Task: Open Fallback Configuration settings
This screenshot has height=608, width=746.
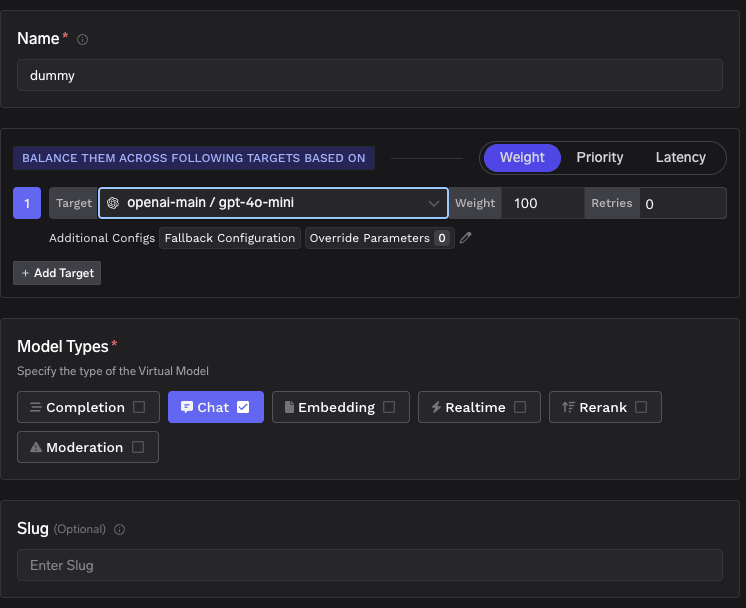Action: point(230,238)
